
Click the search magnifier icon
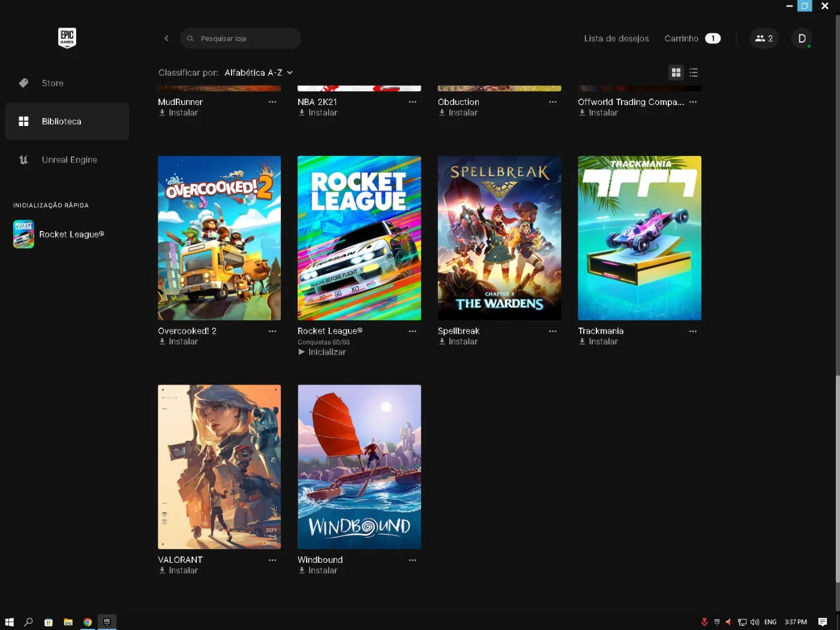[190, 38]
